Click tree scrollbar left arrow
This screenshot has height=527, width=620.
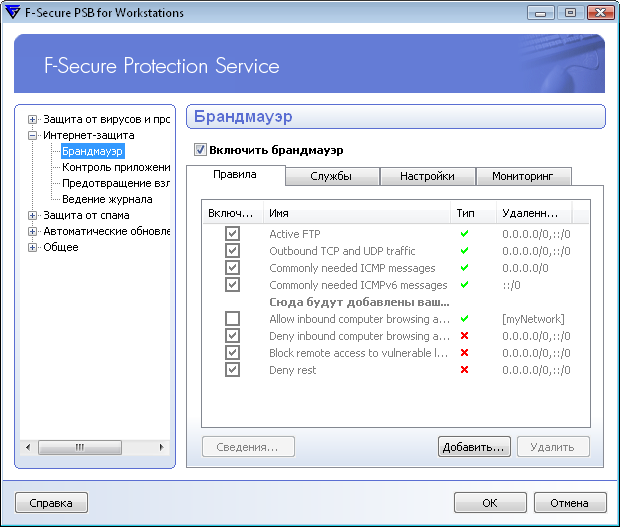point(28,448)
